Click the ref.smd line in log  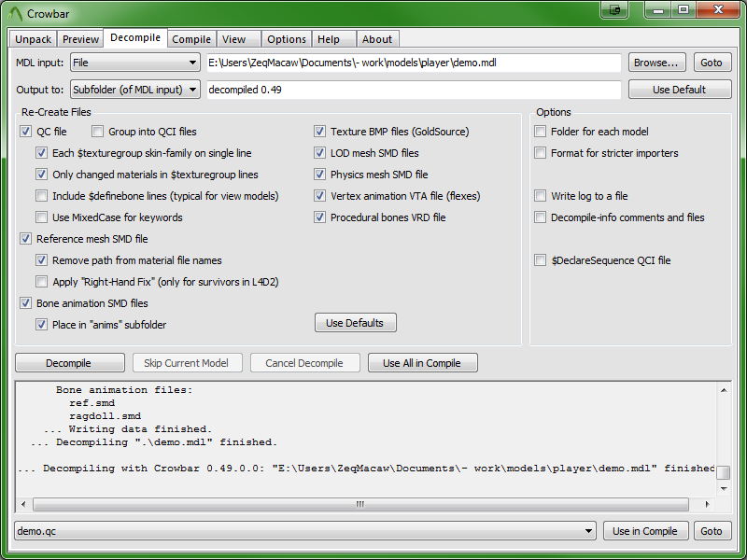(x=92, y=403)
